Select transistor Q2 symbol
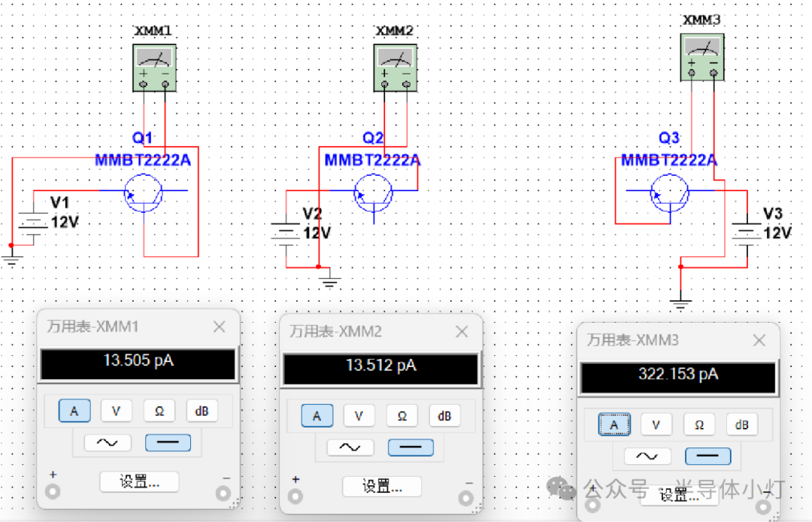The image size is (812, 522). pyautogui.click(x=374, y=193)
